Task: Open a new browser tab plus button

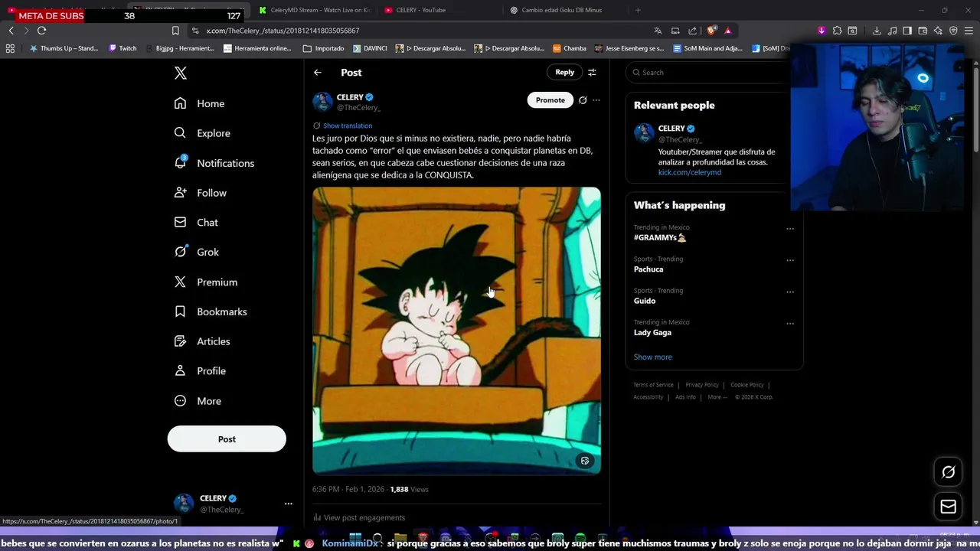Action: coord(638,10)
